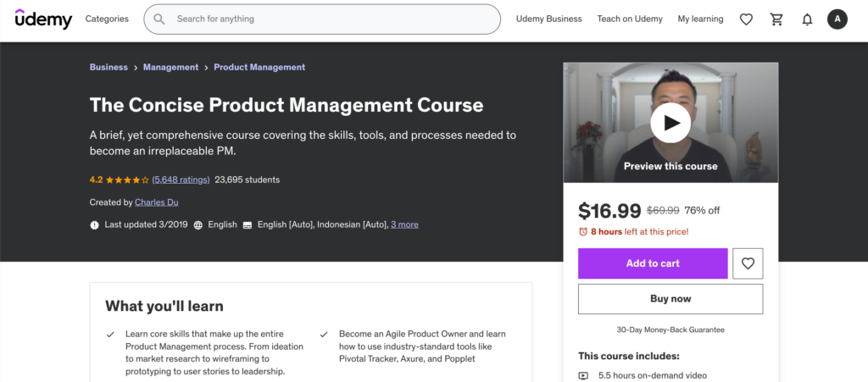Click the search magnifier icon
Viewport: 868px width, 382px height.
coord(159,19)
